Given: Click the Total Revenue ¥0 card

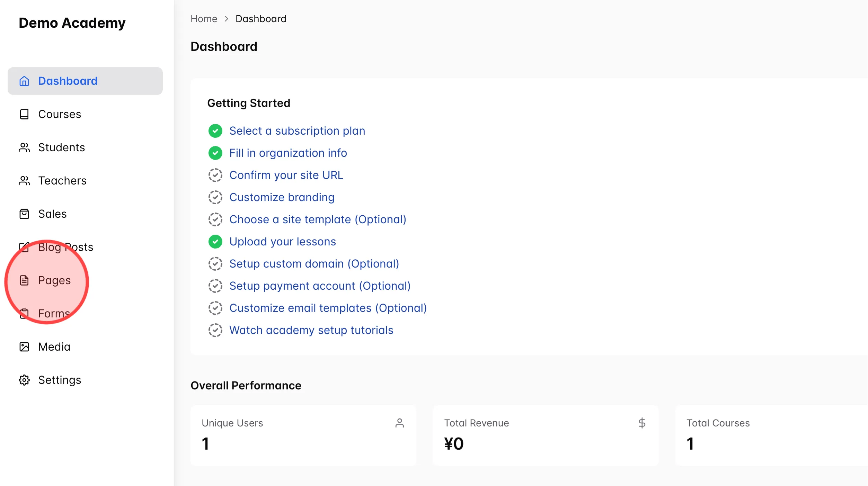Looking at the screenshot, I should coord(546,435).
